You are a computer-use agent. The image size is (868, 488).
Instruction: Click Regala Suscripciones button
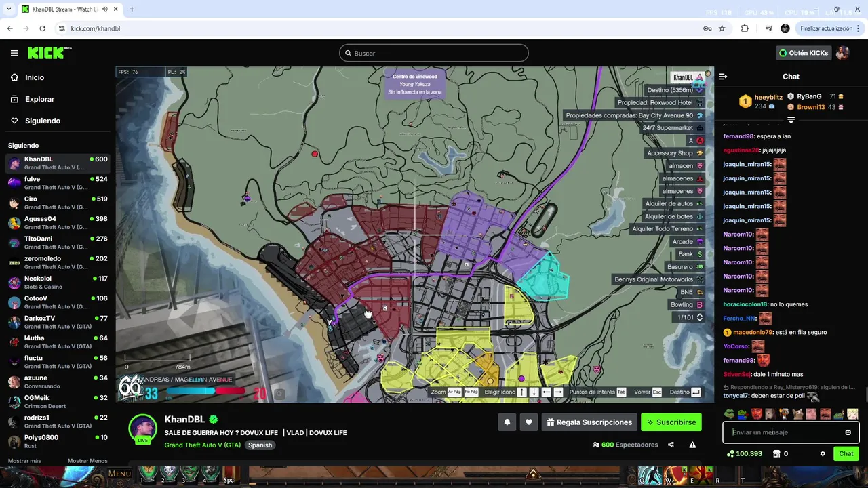tap(589, 422)
